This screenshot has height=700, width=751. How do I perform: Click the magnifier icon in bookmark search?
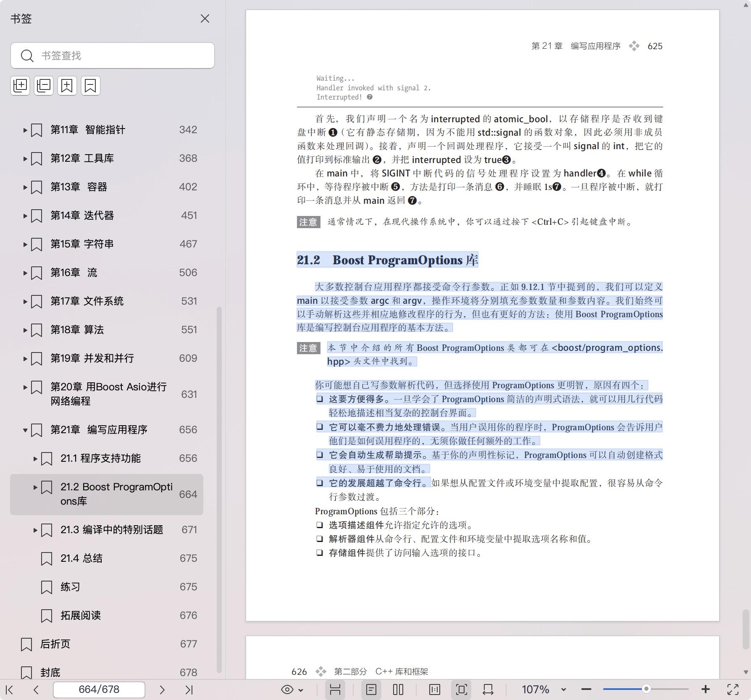point(27,56)
